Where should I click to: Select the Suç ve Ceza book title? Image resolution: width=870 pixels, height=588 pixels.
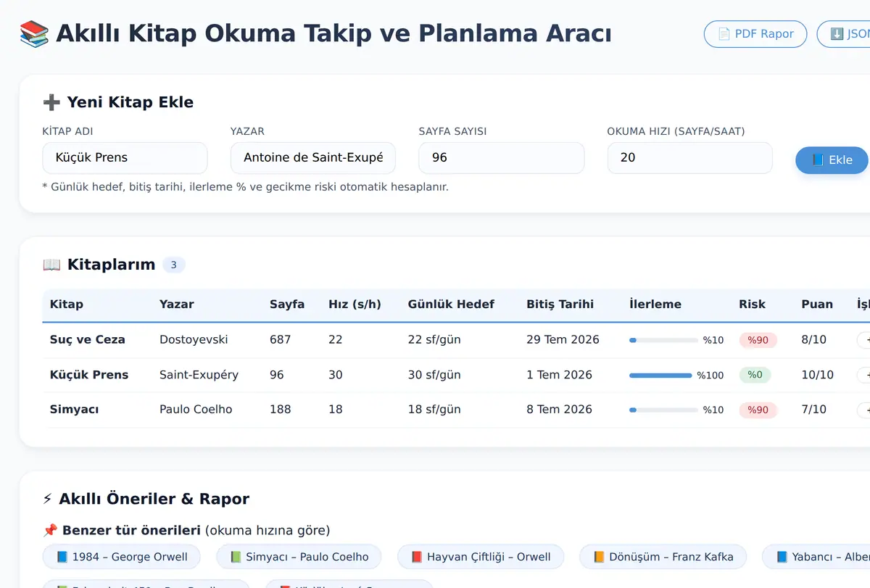[88, 339]
